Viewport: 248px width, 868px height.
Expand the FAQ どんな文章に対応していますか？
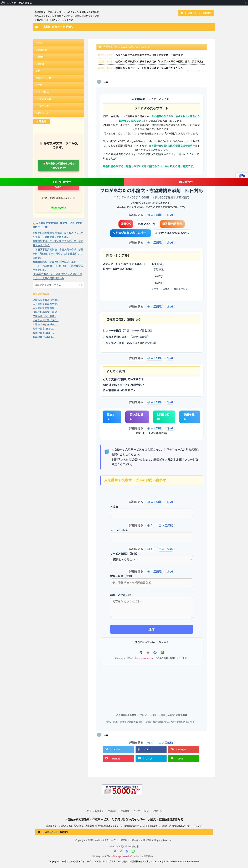tap(123, 379)
